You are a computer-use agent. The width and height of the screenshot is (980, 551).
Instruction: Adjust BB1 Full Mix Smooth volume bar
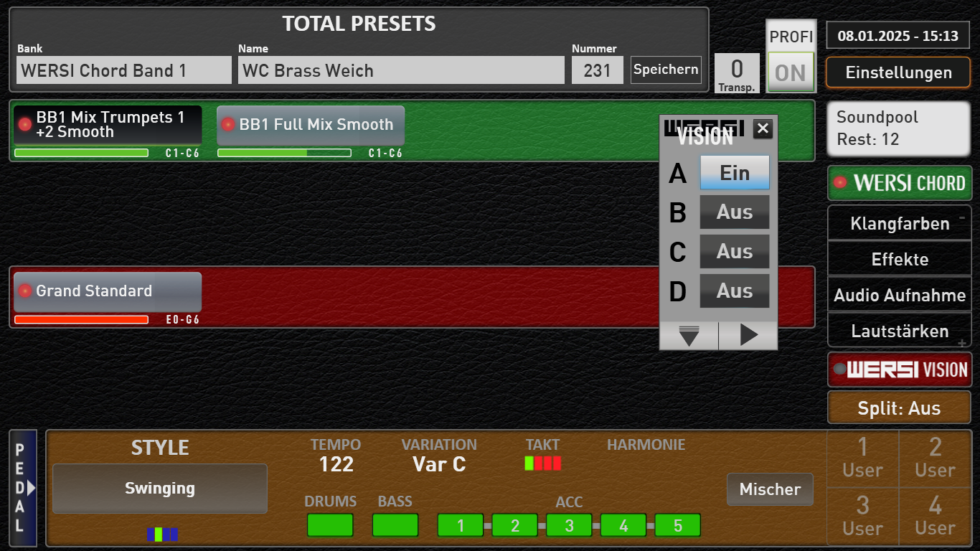(x=284, y=153)
